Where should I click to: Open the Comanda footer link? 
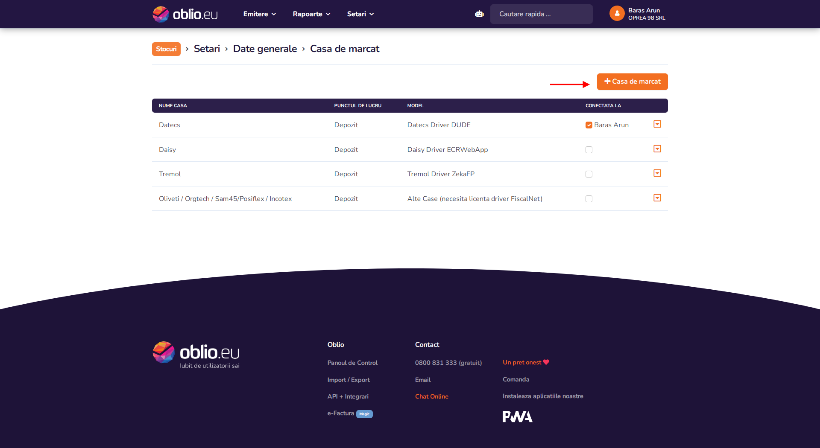click(516, 380)
